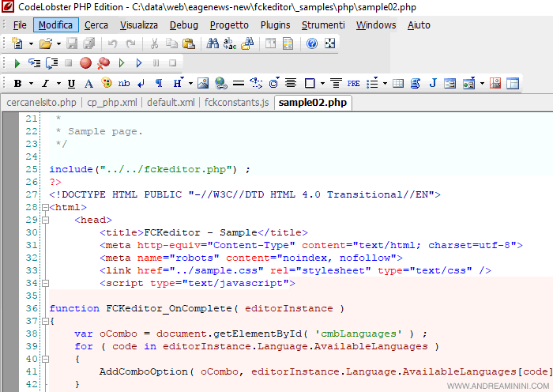Click the green Run debug arrow
Screen dimensions: 553x392
[17, 63]
